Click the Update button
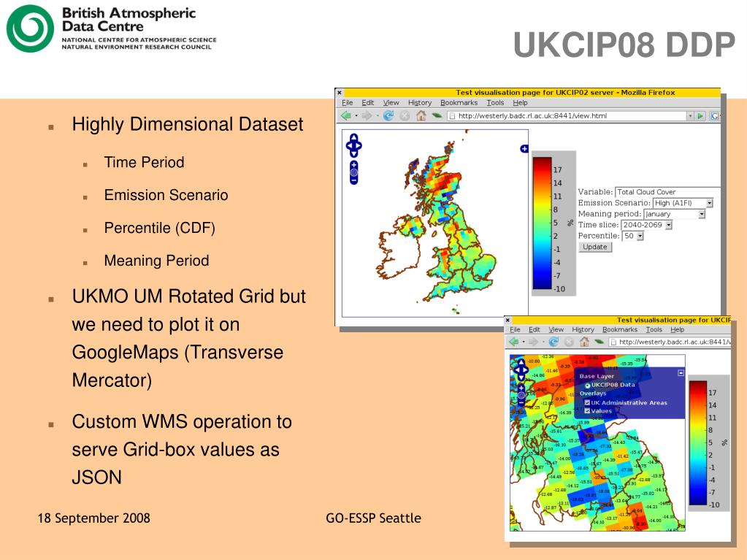 pyautogui.click(x=595, y=247)
